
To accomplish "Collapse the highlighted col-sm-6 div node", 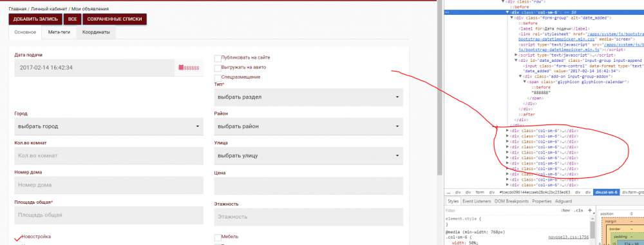I will pyautogui.click(x=507, y=12).
